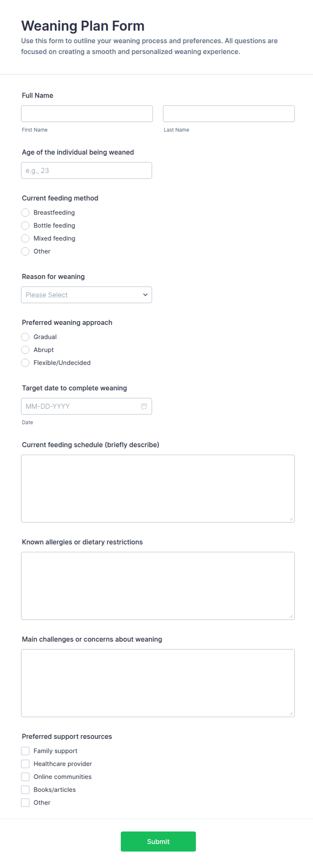
Task: Enable the Healthcare provider checkbox
Action: pos(25,764)
